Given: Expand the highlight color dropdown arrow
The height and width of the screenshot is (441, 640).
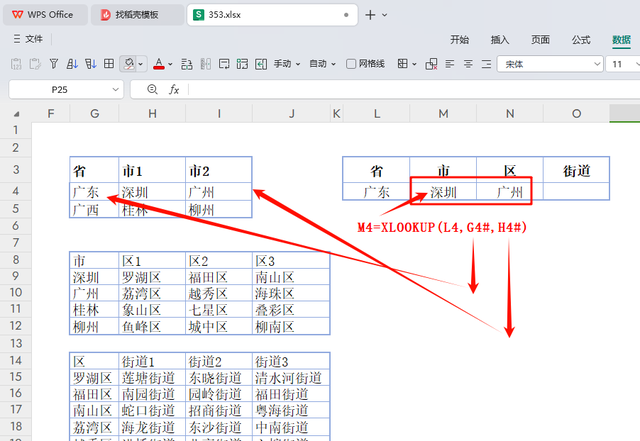Looking at the screenshot, I should (140, 64).
